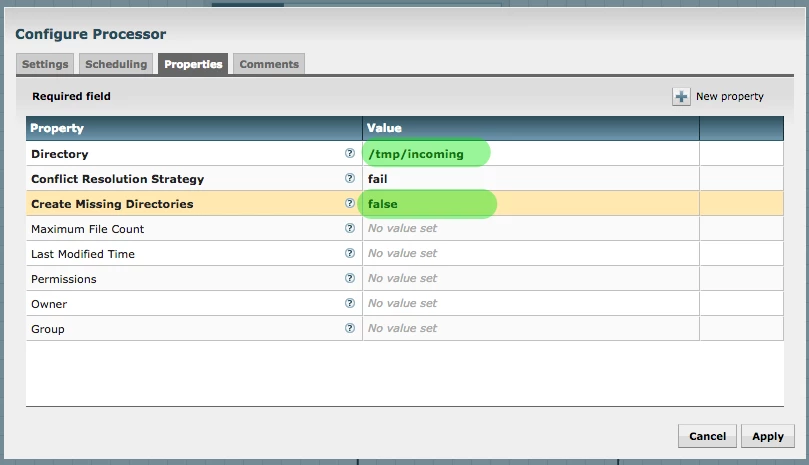Click the Cancel button

(707, 436)
